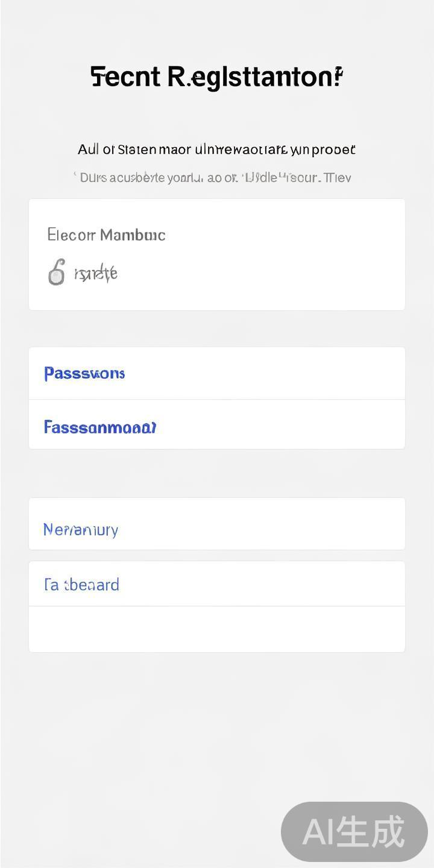Viewport: 434px width, 868px height.
Task: Select the 'Elecorr Mambuc' label
Action: 106,234
